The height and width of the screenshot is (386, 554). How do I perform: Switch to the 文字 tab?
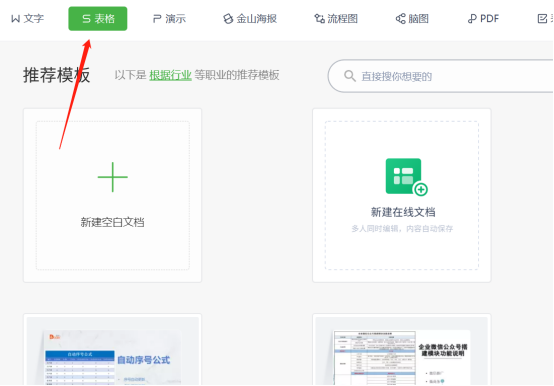pos(28,19)
